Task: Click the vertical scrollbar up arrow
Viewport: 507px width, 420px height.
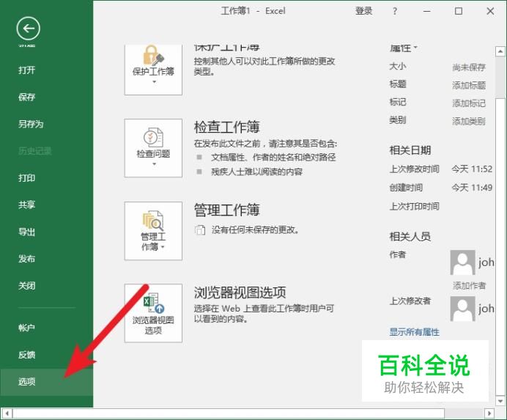Action: tap(500, 51)
